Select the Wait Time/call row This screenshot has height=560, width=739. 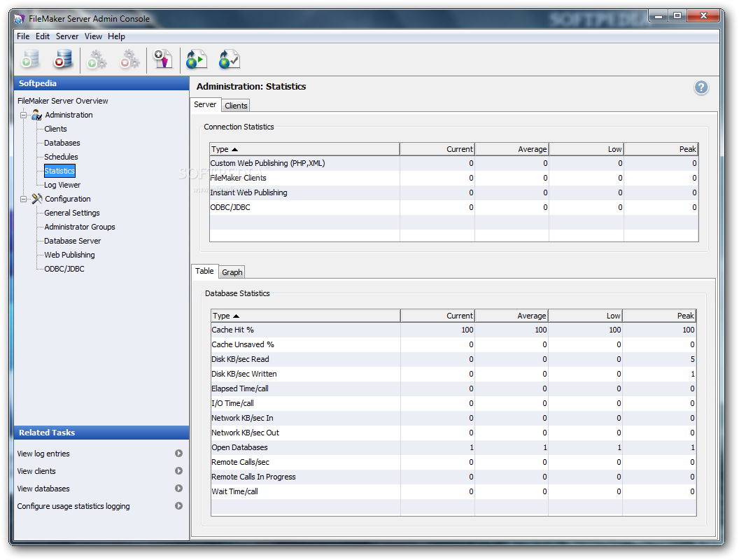click(453, 491)
